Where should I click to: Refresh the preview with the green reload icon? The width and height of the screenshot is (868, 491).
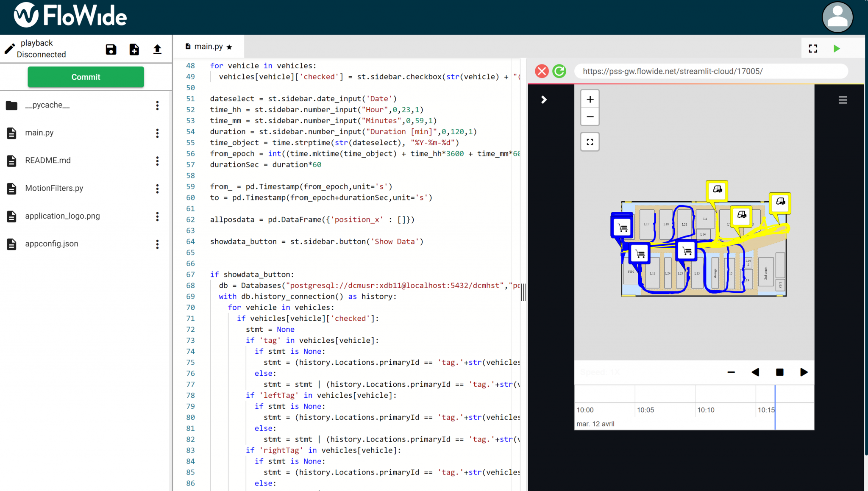click(x=559, y=71)
